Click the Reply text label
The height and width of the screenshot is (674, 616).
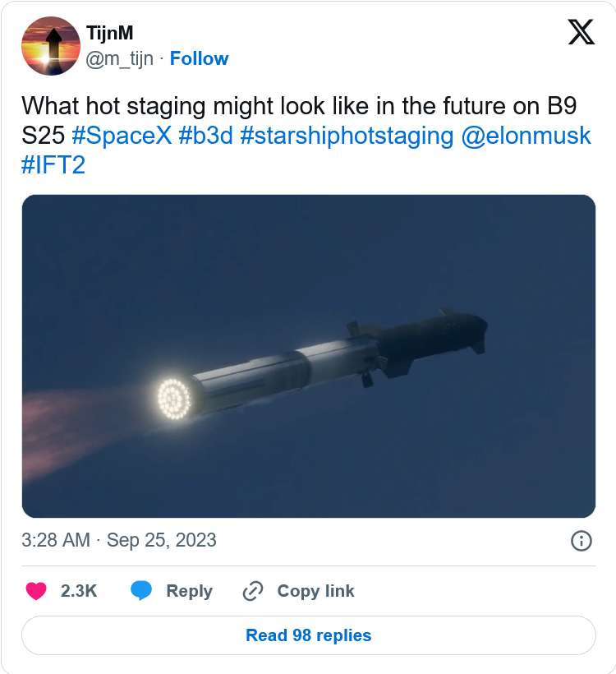pos(189,591)
